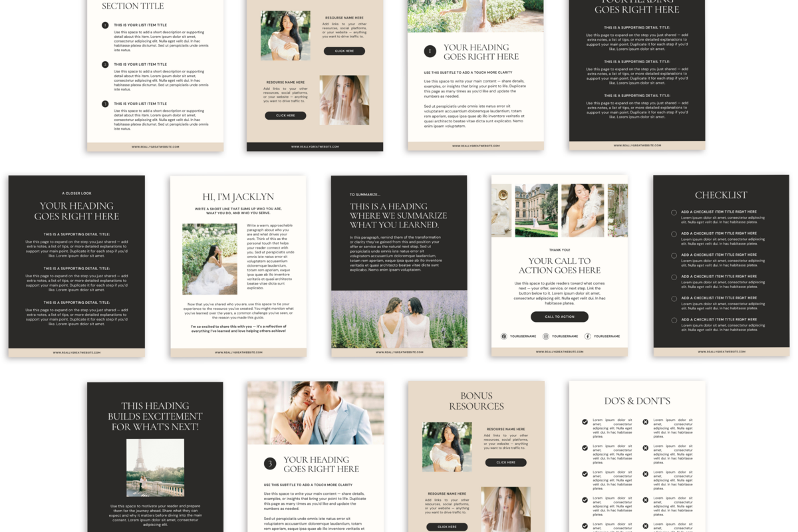Click number 2 bullet on Section Title page
The image size is (798, 532).
coord(105,65)
